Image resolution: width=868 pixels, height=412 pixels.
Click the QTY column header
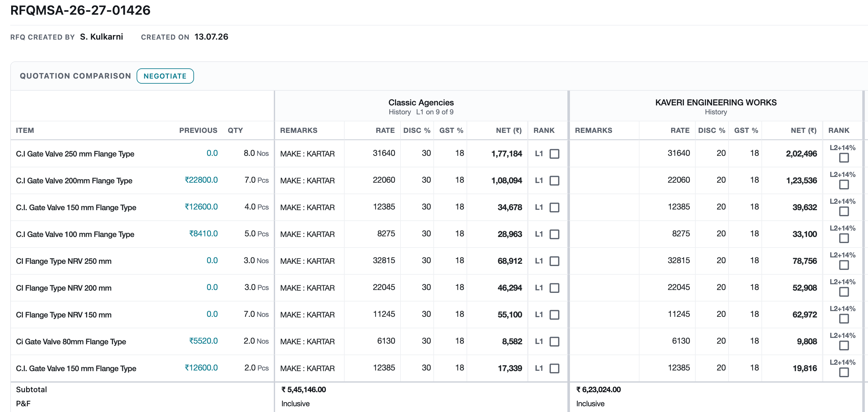pyautogui.click(x=235, y=131)
